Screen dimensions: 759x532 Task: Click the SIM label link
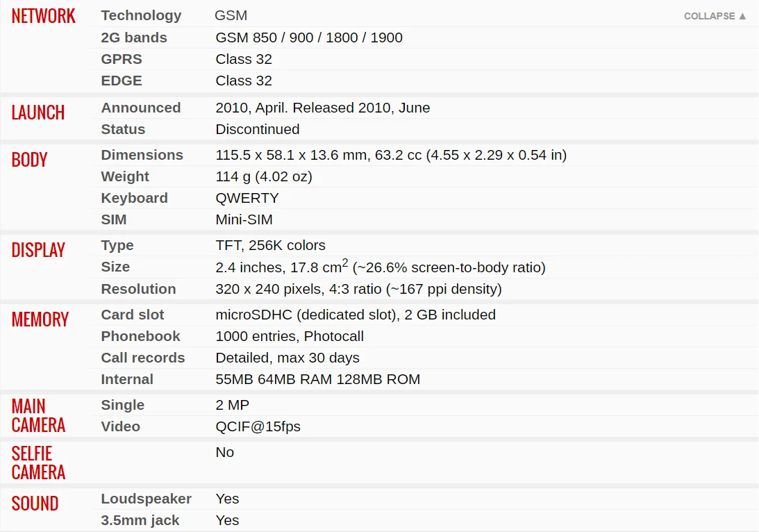point(114,219)
